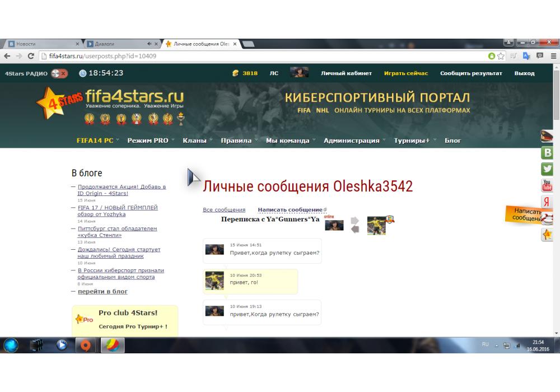The height and width of the screenshot is (392, 560).
Task: Open Origin from the taskbar
Action: click(85, 345)
